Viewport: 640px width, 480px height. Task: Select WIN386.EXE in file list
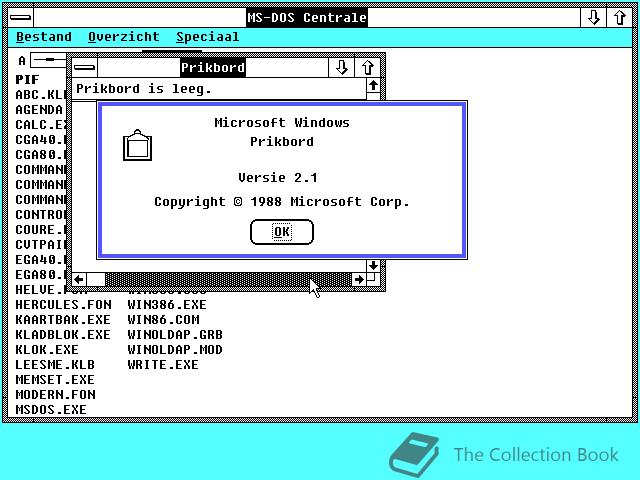pyautogui.click(x=167, y=304)
